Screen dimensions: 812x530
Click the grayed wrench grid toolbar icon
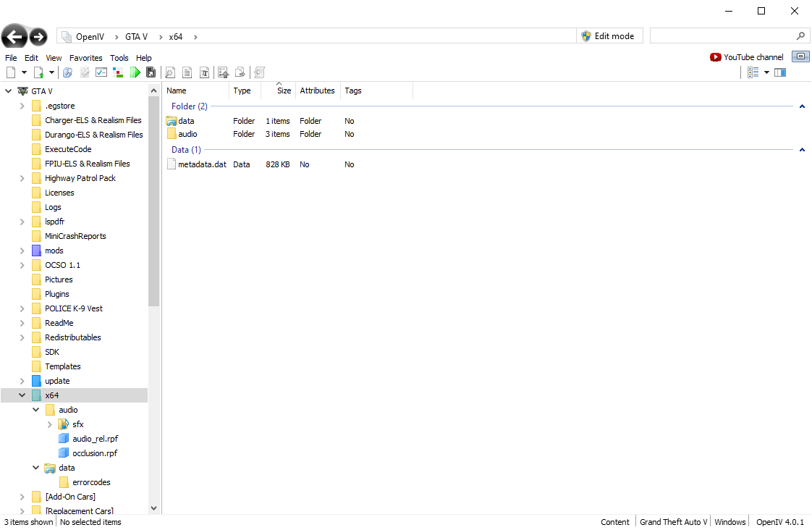pyautogui.click(x=85, y=72)
